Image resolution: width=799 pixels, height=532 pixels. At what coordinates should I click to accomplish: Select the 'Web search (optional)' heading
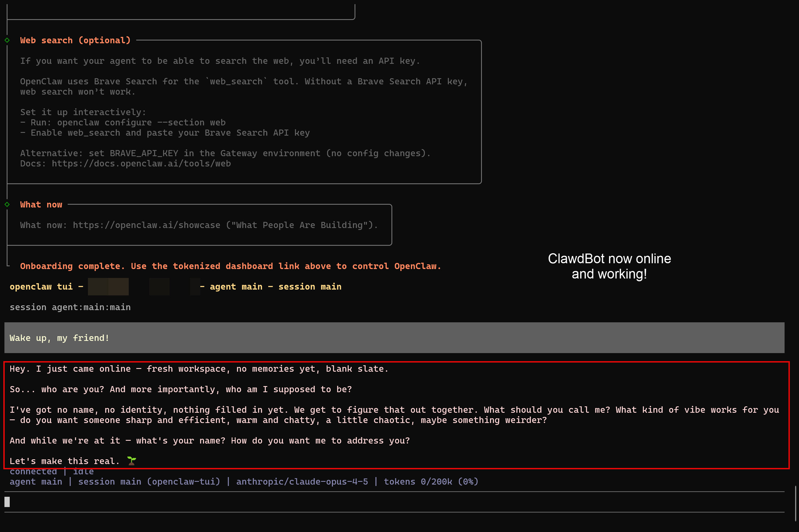pyautogui.click(x=75, y=40)
